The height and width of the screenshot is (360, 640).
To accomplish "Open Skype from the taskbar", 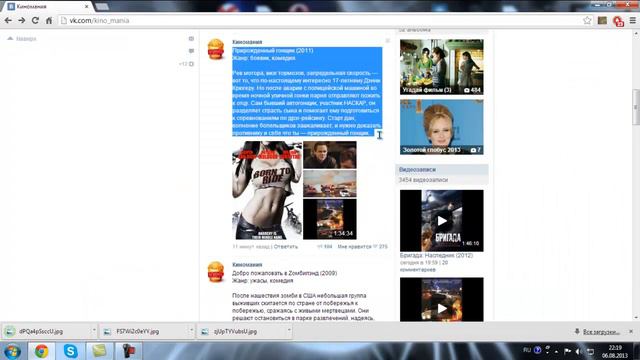I will click(70, 351).
